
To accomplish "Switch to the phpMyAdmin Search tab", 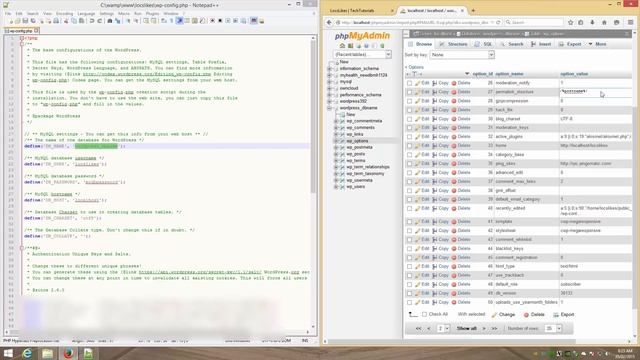I will tap(512, 44).
